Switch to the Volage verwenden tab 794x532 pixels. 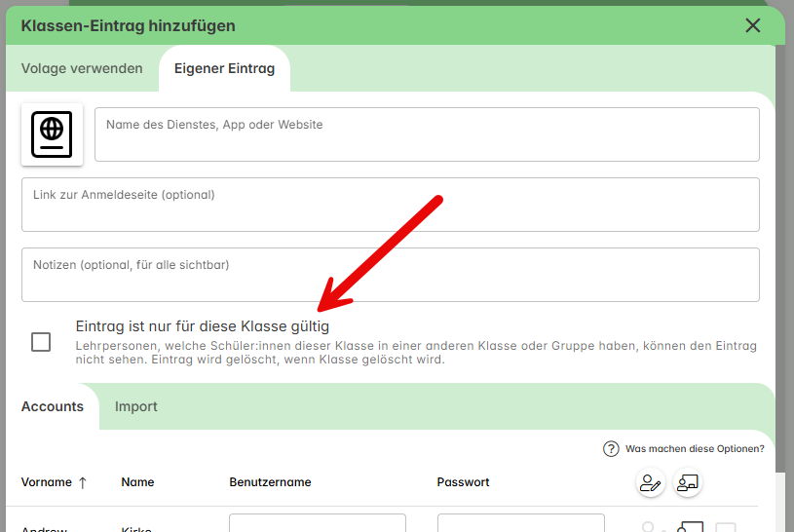(x=82, y=68)
